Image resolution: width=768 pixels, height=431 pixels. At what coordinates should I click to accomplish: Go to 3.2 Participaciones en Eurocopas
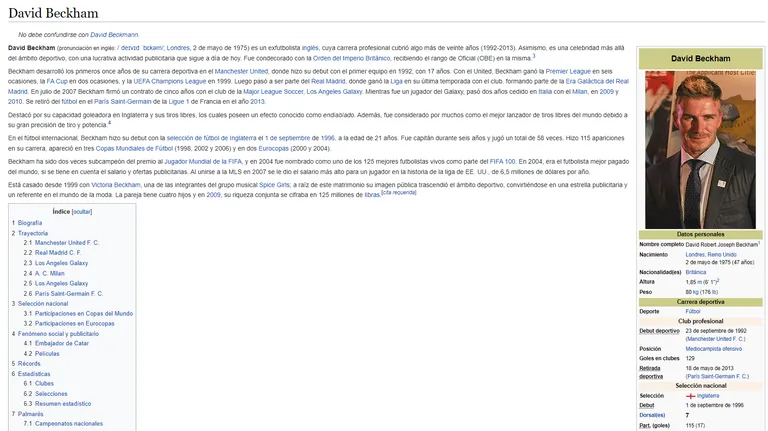[x=74, y=324]
